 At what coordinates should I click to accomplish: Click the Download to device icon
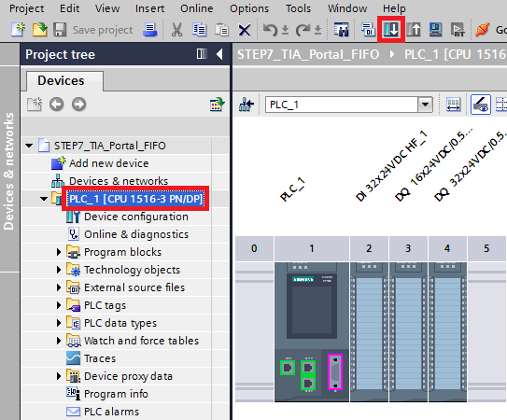pos(391,30)
